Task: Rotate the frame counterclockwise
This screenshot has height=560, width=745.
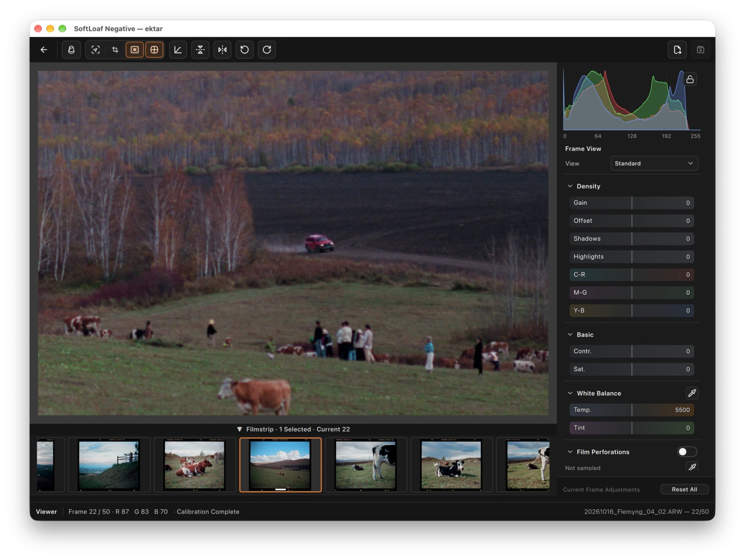Action: coord(244,50)
